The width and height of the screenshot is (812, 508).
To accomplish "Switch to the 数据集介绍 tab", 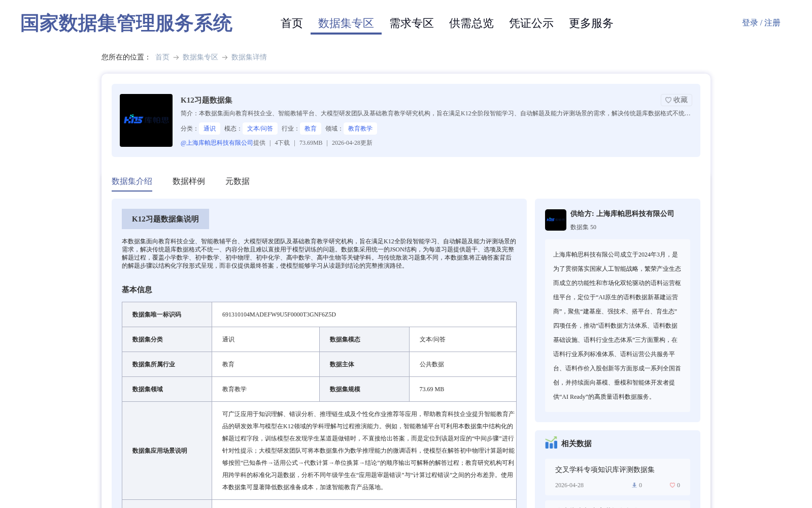I will [x=132, y=181].
